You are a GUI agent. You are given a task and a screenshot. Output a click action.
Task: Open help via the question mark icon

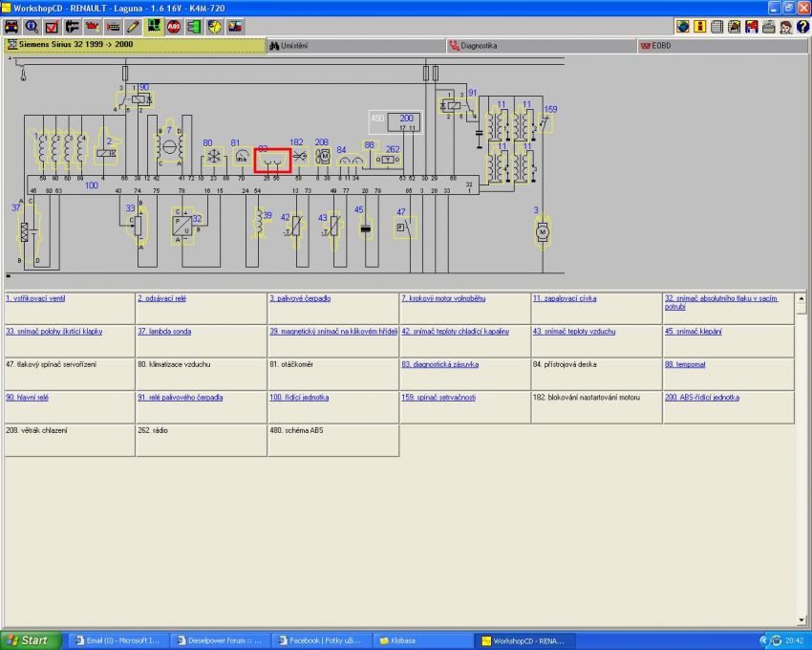point(802,26)
